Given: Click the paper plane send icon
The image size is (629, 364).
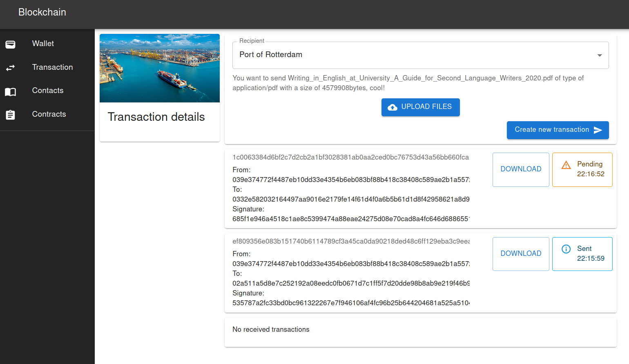Looking at the screenshot, I should coord(598,130).
